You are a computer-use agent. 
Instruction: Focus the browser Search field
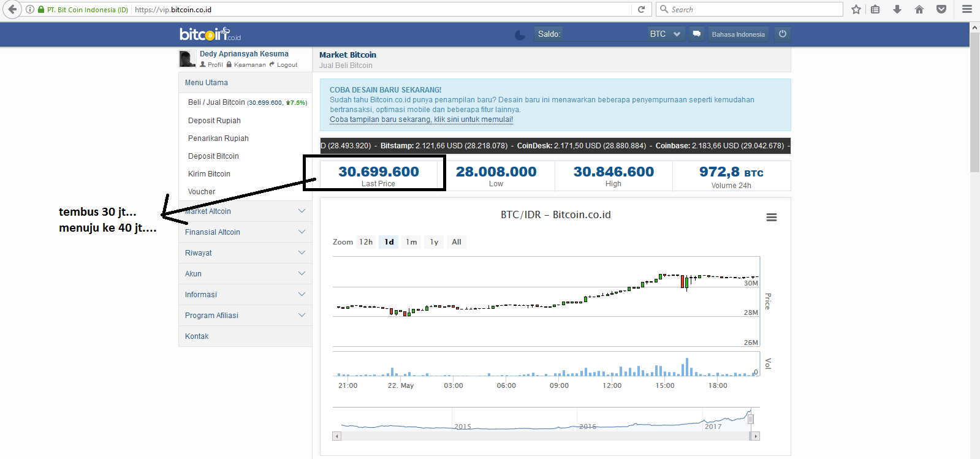(x=750, y=9)
